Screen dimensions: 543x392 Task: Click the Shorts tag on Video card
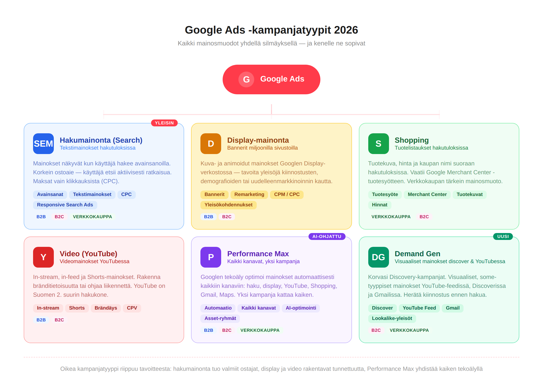coord(77,308)
